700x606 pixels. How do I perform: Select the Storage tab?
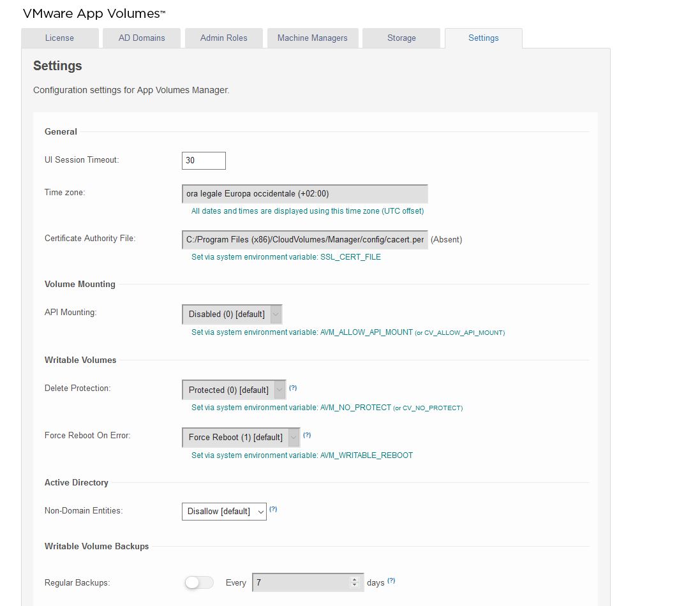pos(401,38)
